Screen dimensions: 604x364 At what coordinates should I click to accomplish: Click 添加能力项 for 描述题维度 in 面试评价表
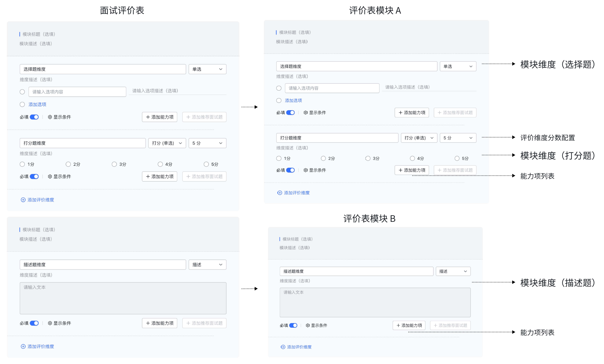point(160,323)
